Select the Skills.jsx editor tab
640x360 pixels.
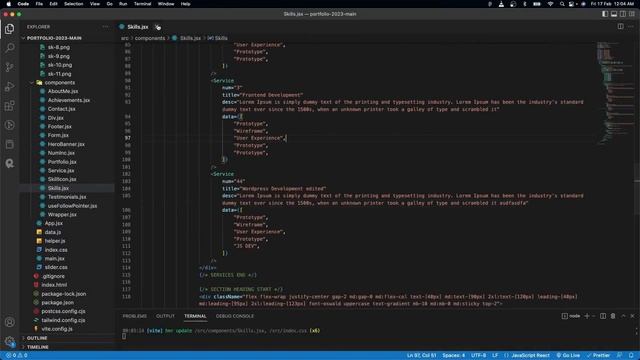point(138,27)
